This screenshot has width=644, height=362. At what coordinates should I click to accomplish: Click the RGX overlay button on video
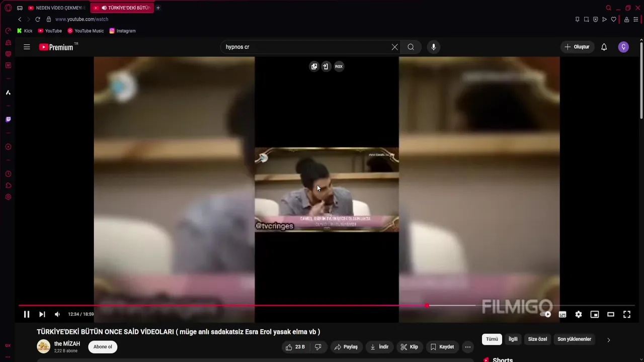point(339,66)
